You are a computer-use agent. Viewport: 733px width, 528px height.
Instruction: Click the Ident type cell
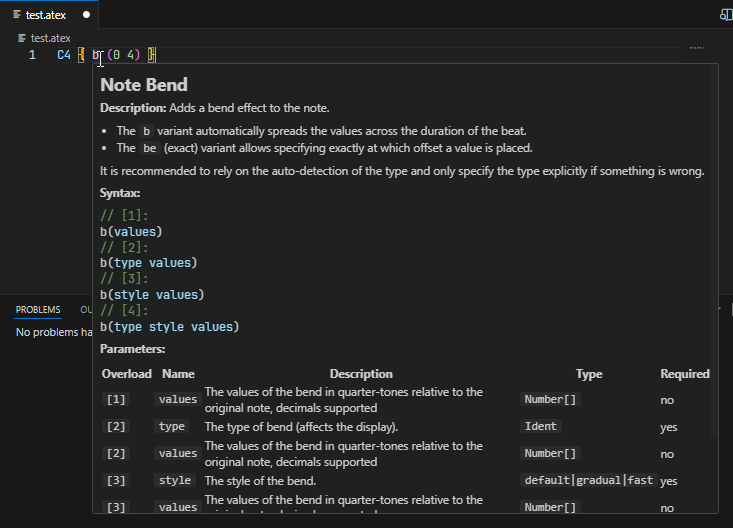tap(541, 426)
